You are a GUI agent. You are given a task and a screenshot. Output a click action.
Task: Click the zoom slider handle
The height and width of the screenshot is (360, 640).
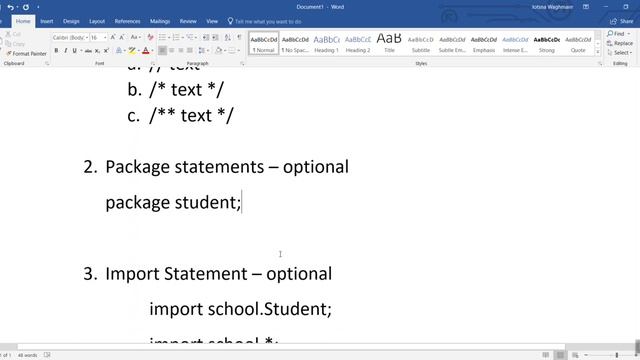[617, 355]
